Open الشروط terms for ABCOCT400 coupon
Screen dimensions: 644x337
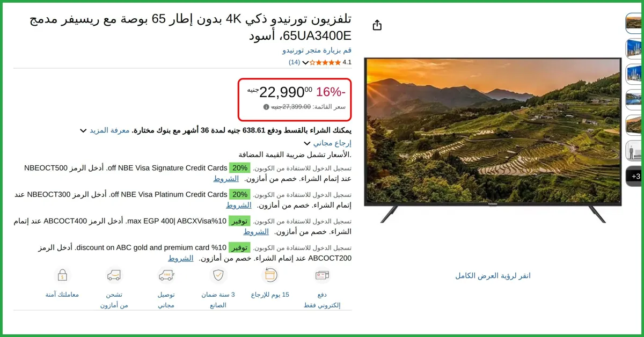[256, 232]
